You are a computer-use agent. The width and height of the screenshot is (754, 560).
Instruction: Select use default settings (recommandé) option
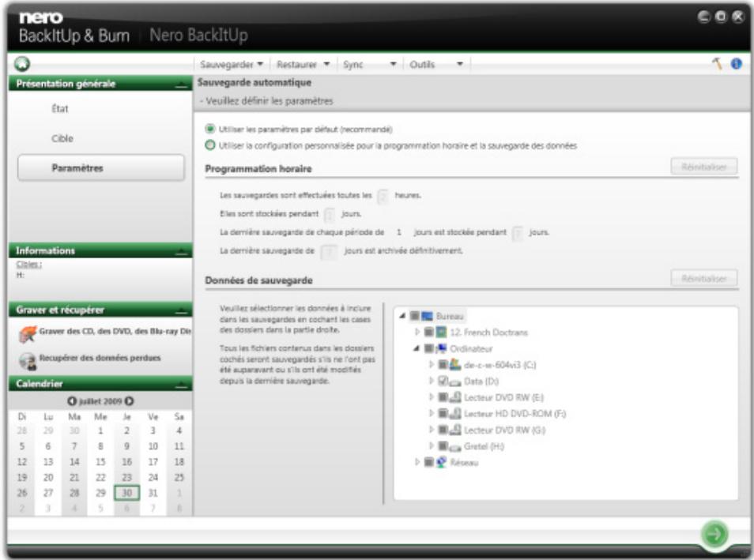click(209, 129)
